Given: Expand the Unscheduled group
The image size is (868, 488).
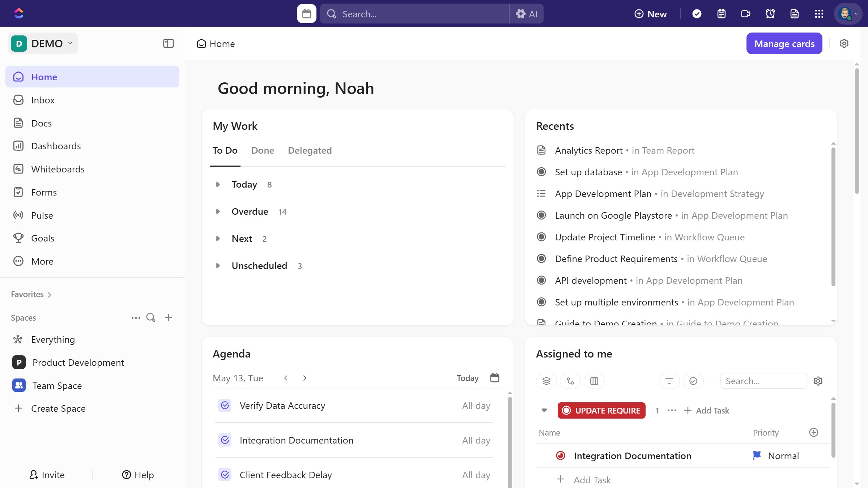Looking at the screenshot, I should pos(218,266).
